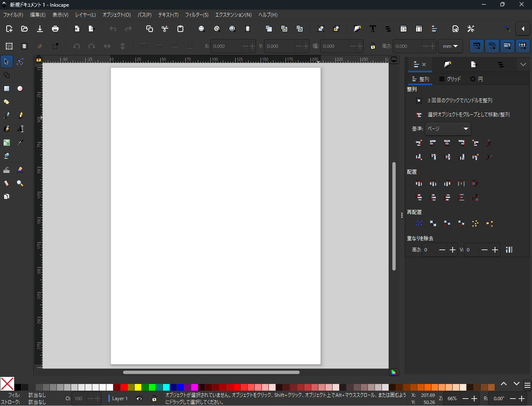This screenshot has height=406, width=532.
Task: Open the mm units dropdown
Action: tap(451, 46)
